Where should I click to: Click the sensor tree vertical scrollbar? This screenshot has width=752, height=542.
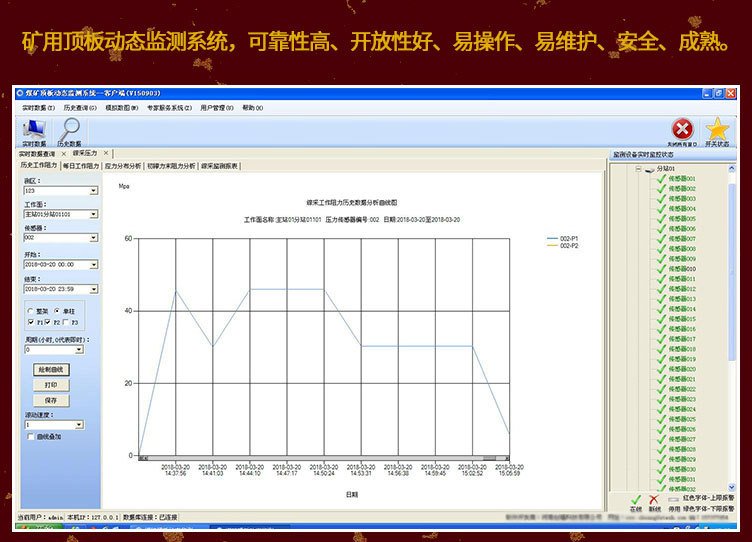pos(732,272)
